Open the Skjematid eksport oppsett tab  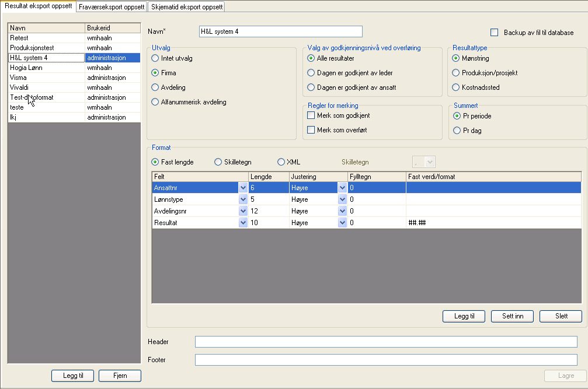[x=187, y=7]
